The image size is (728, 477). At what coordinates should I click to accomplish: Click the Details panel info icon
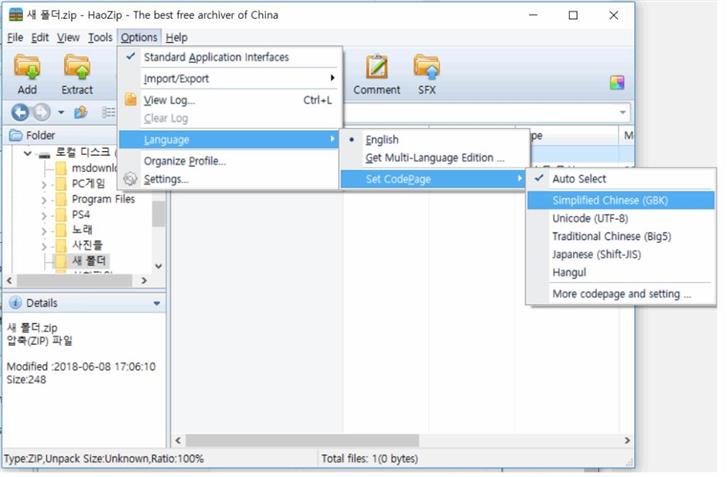click(x=15, y=303)
